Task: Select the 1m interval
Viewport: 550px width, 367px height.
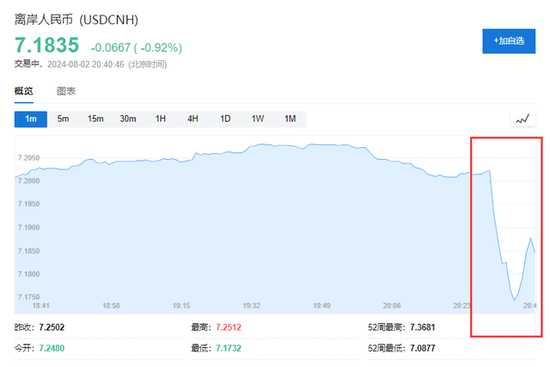Action: click(31, 119)
